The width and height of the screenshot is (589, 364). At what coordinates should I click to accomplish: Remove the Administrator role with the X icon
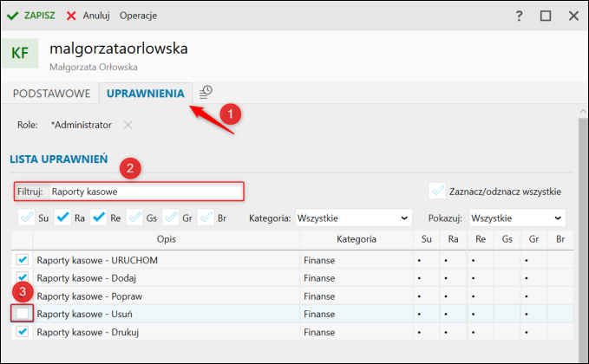[x=128, y=125]
